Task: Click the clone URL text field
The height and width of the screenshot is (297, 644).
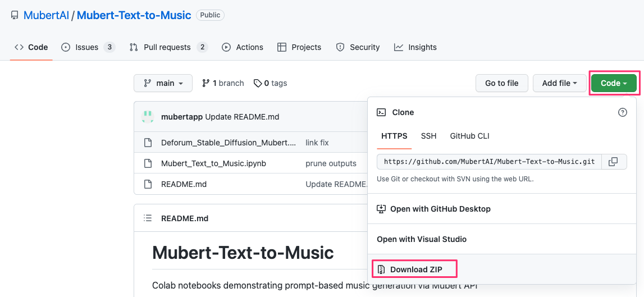Action: (489, 162)
